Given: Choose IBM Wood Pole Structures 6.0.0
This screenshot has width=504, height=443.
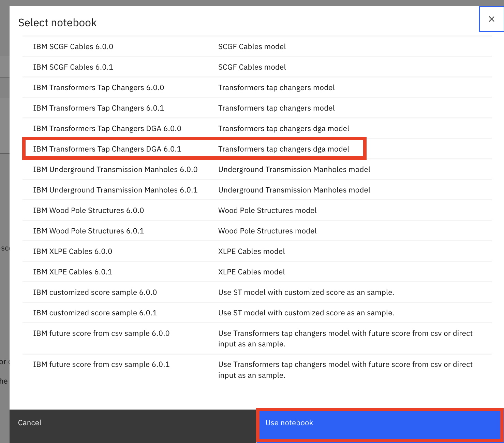Looking at the screenshot, I should [x=257, y=210].
